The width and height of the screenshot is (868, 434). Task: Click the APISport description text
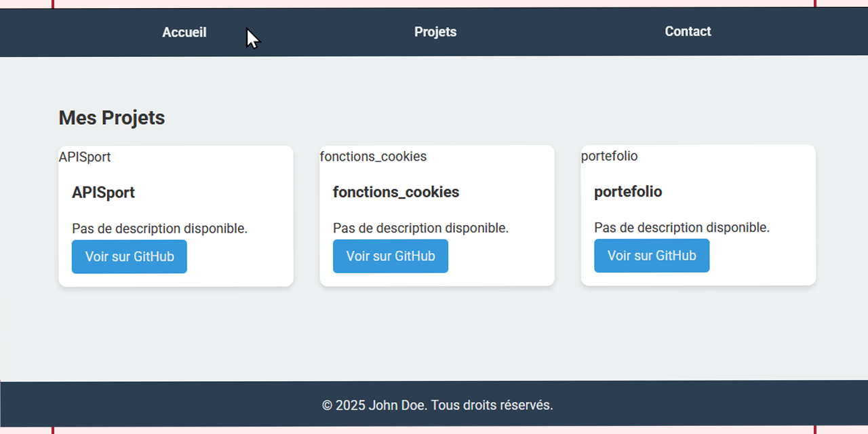[159, 229]
